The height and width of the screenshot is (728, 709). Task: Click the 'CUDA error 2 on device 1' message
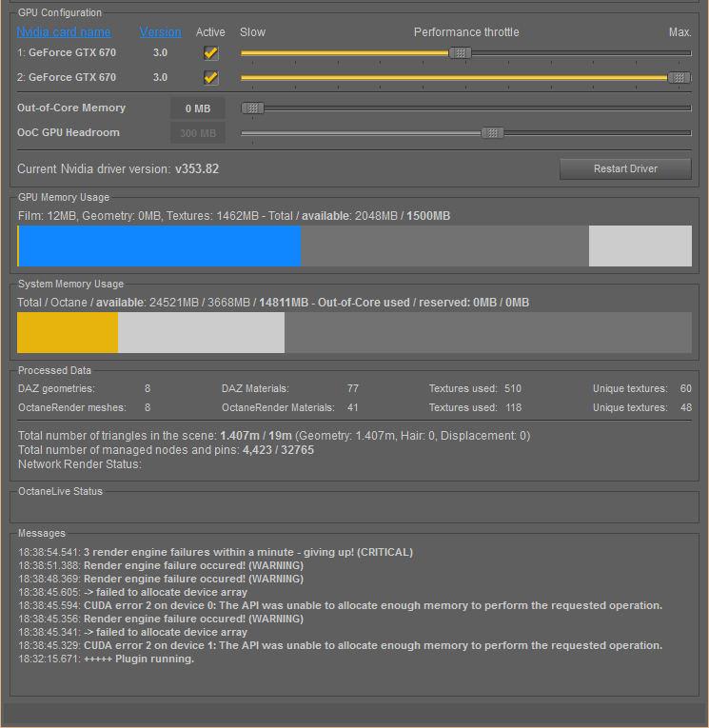(341, 645)
